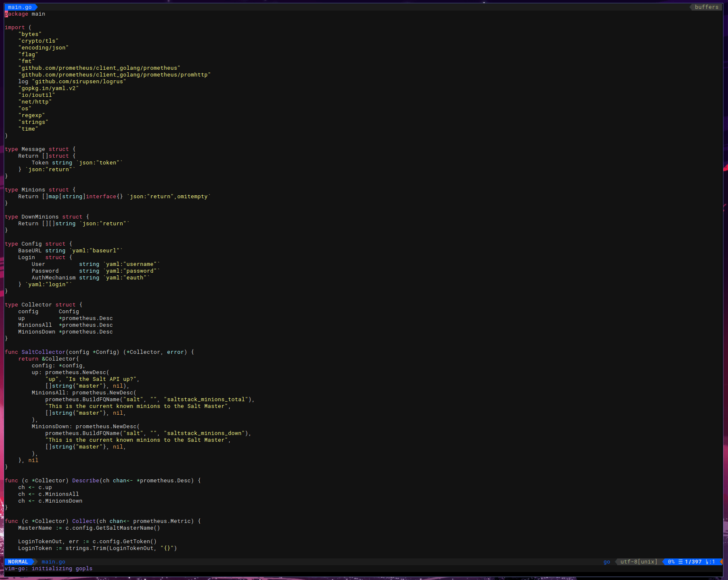Click the go filetype indicator in statusline
The image size is (728, 580).
[x=607, y=562]
